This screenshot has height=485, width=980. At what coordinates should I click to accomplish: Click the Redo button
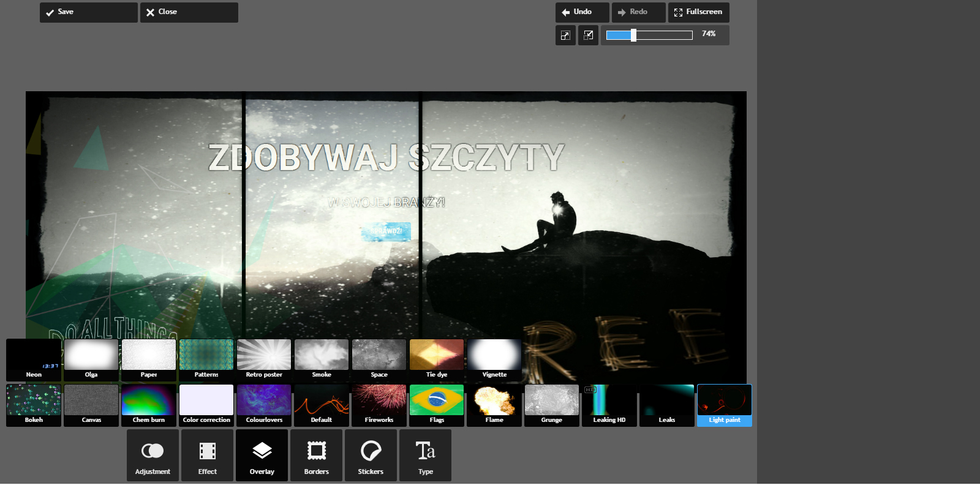click(639, 12)
